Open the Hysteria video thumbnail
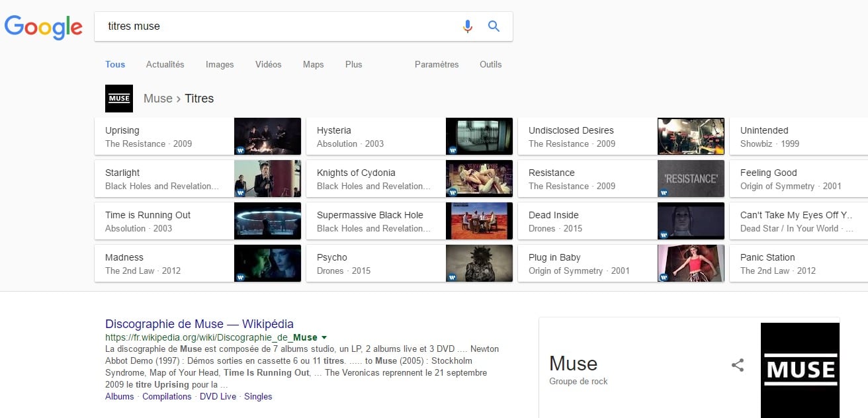 point(479,136)
